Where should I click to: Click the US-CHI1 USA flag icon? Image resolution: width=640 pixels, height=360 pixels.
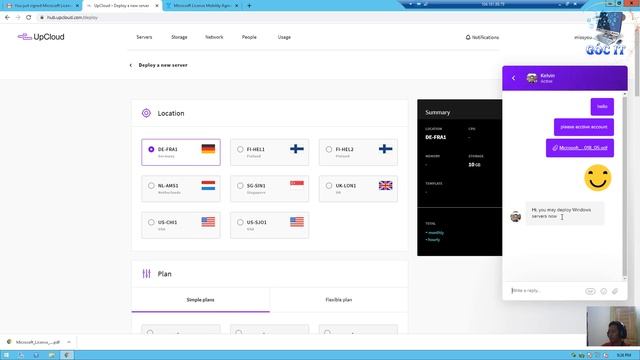coord(208,222)
